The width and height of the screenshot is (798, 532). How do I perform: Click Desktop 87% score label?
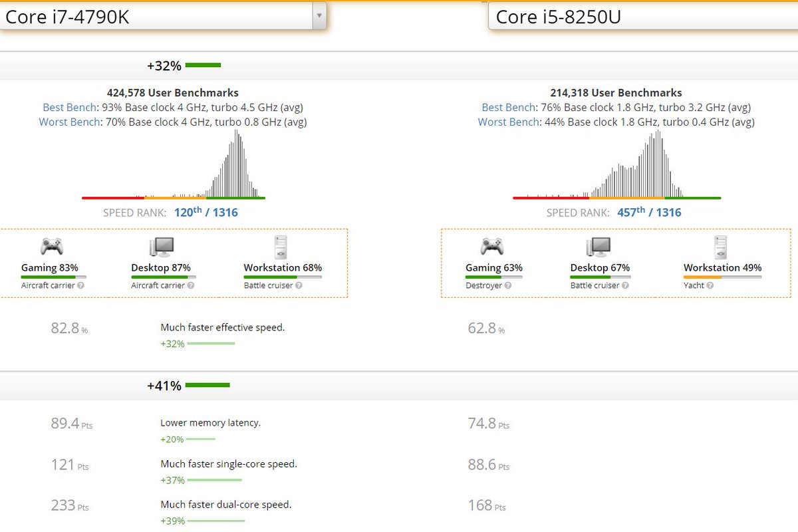point(160,268)
